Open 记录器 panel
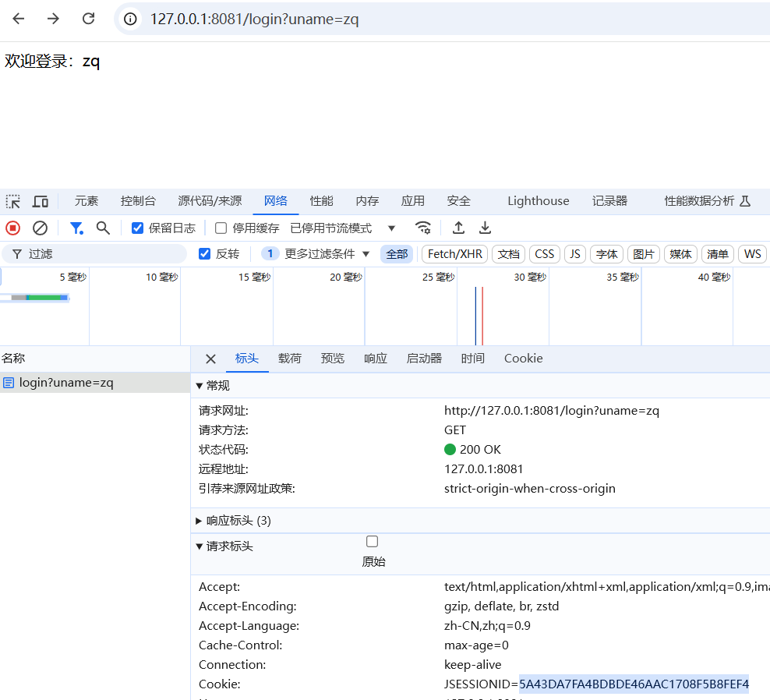Screen dimensions: 770x700 click(x=609, y=201)
